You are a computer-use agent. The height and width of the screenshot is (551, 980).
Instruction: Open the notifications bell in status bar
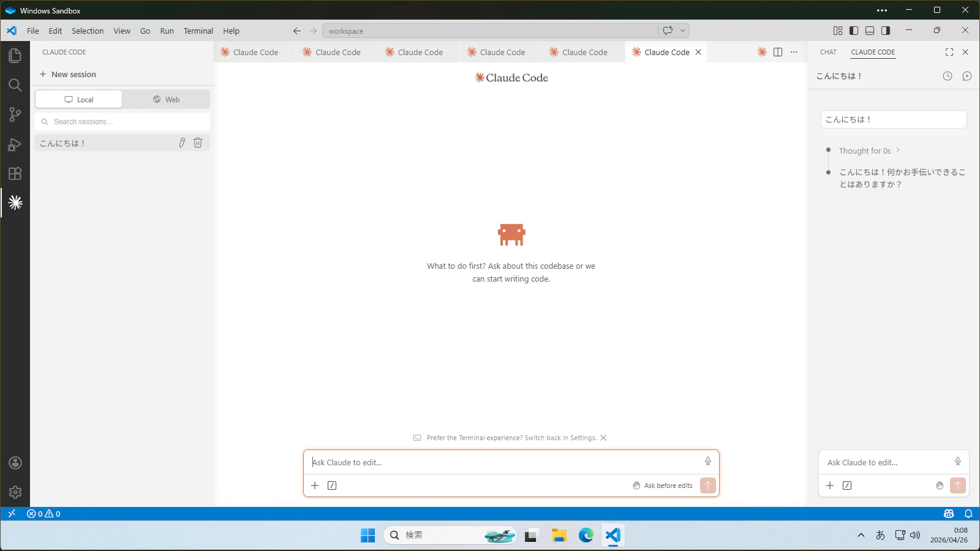pos(968,514)
